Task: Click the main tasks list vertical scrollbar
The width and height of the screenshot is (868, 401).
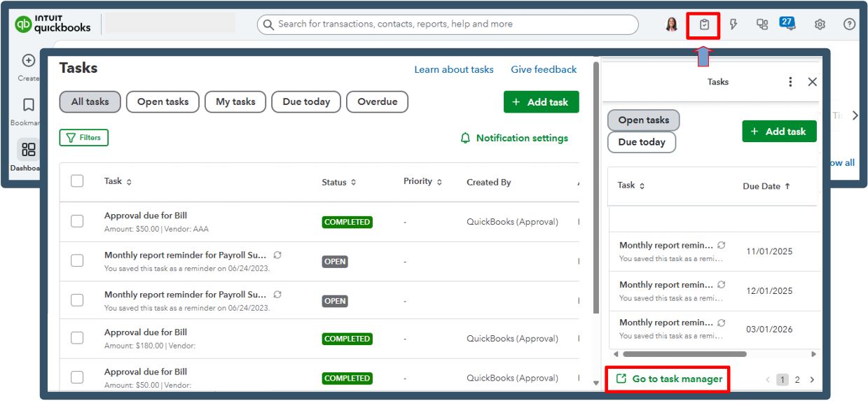Action: [596, 189]
